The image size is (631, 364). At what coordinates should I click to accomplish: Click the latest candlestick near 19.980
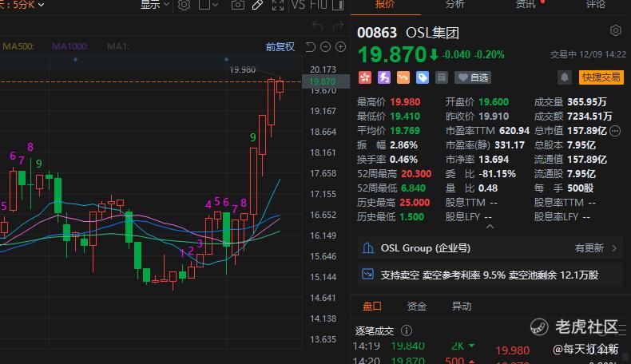(280, 87)
